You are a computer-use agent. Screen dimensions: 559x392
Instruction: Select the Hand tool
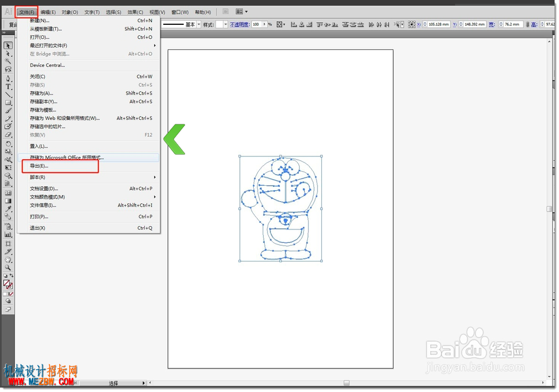(8, 260)
